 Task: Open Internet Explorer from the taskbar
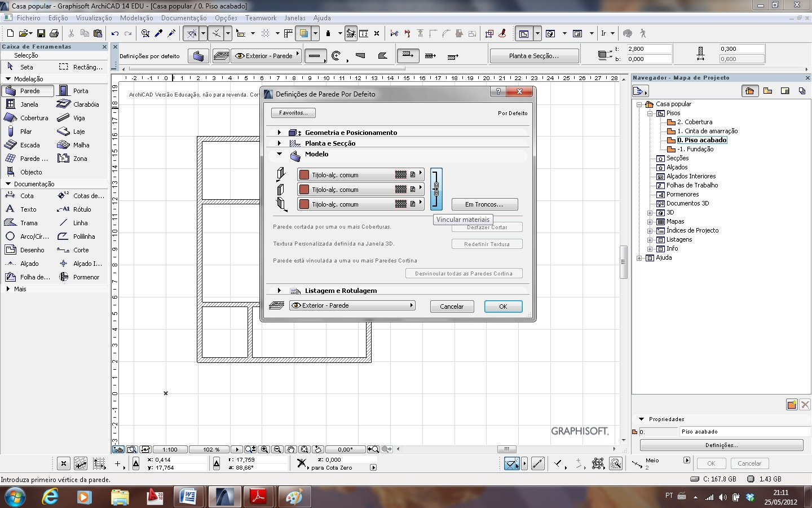pos(50,497)
